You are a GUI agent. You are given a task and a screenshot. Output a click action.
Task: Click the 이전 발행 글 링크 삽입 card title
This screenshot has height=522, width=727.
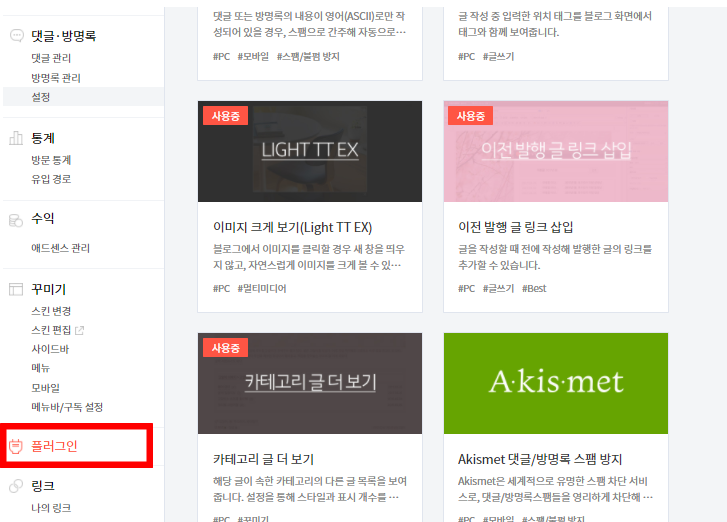516,227
